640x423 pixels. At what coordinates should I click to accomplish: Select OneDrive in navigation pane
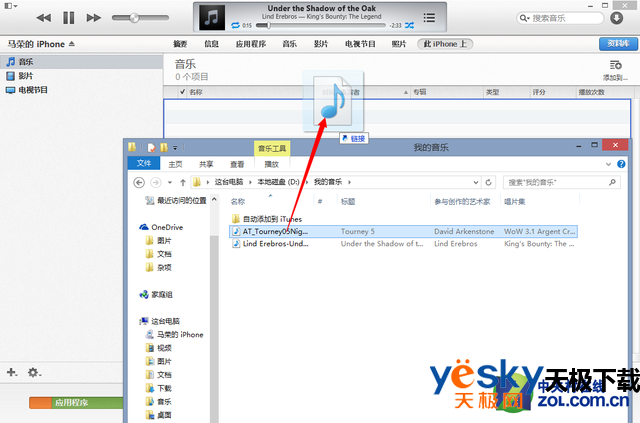[161, 227]
